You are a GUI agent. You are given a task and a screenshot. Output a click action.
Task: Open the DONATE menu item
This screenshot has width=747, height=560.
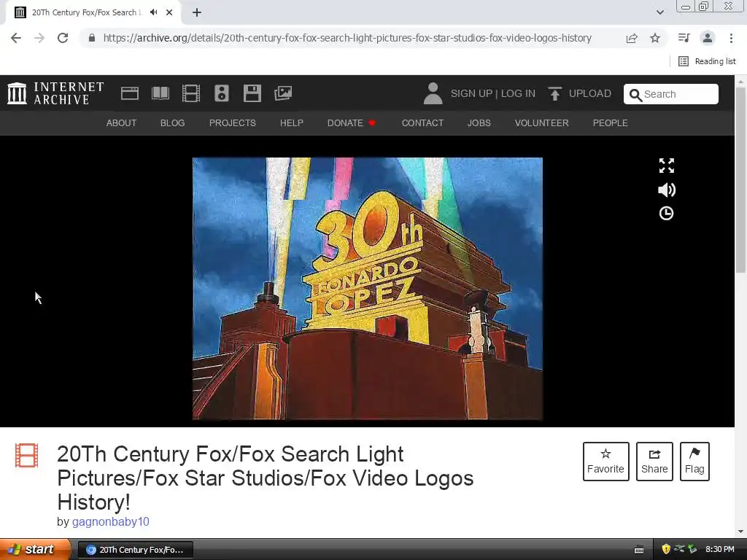[352, 123]
